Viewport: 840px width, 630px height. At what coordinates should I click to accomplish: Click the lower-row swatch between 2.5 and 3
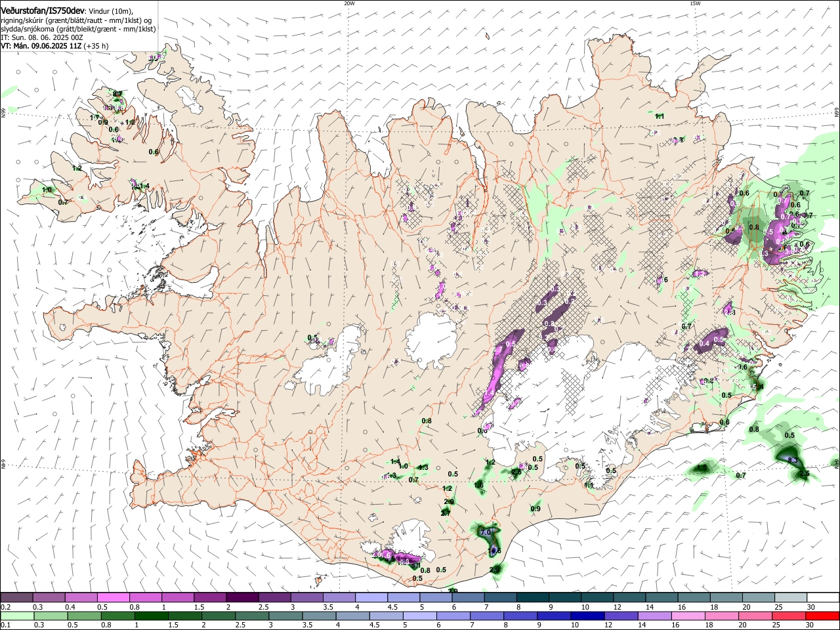point(252,616)
